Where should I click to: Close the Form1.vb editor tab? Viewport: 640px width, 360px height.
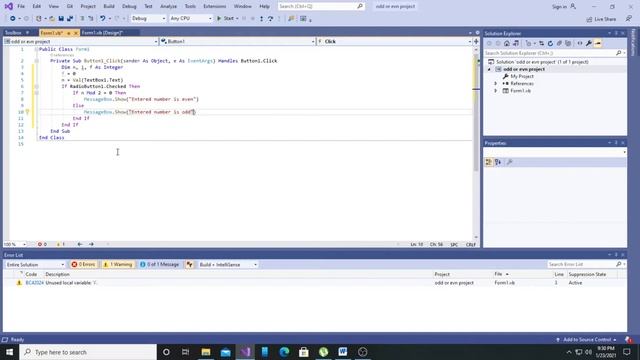click(76, 33)
